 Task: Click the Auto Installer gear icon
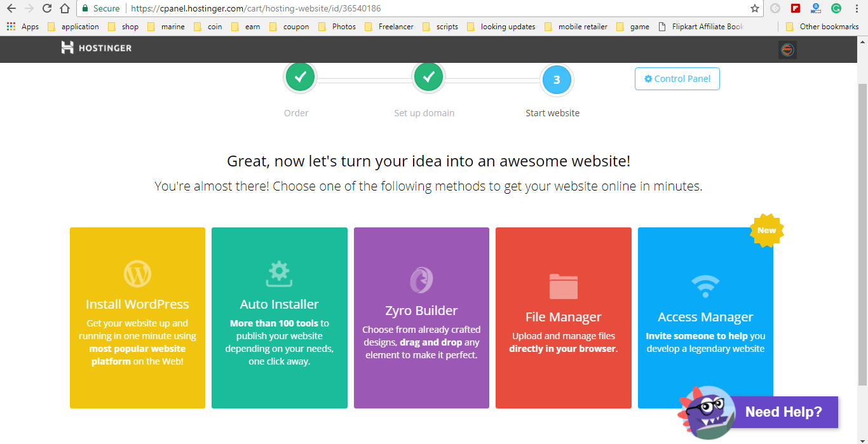[279, 274]
